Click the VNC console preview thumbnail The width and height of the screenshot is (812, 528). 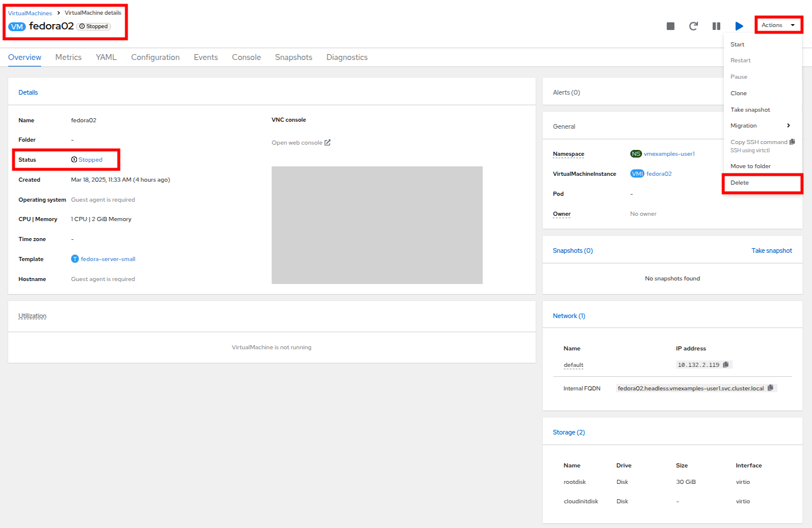pos(377,225)
